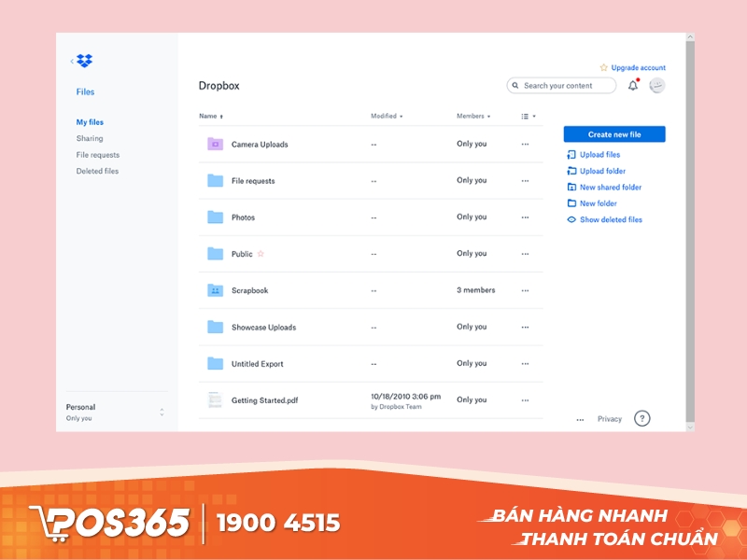
Task: Open the notification bell
Action: 632,85
